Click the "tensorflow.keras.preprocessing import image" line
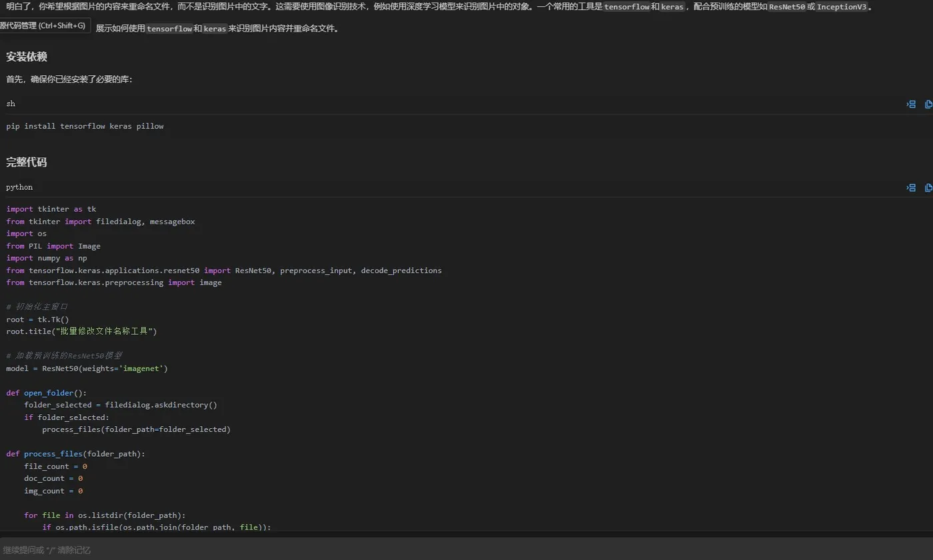The height and width of the screenshot is (560, 933). click(114, 282)
